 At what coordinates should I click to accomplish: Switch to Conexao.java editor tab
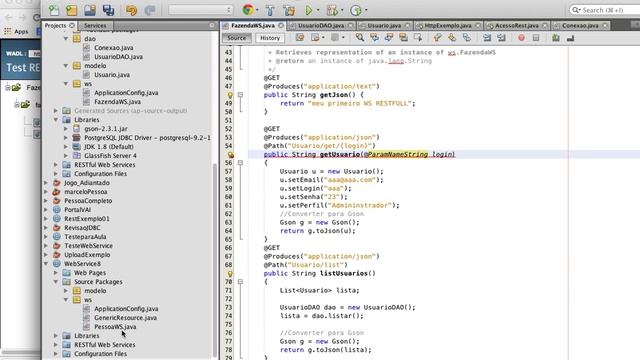580,25
